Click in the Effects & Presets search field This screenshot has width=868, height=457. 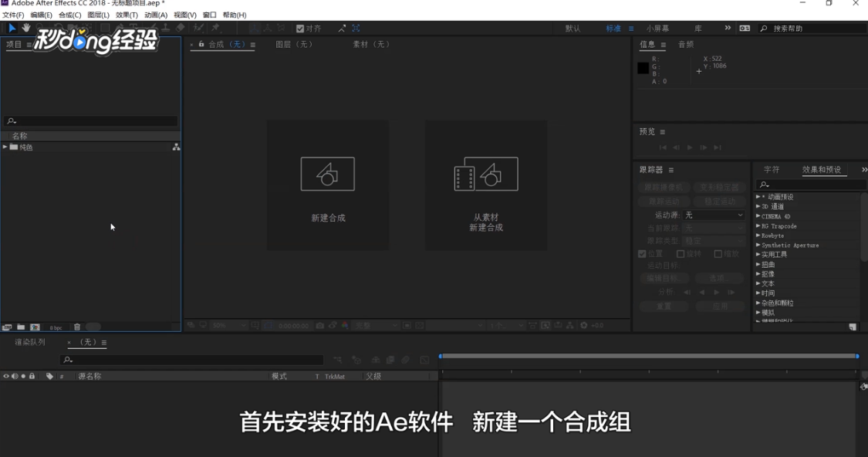click(x=812, y=184)
